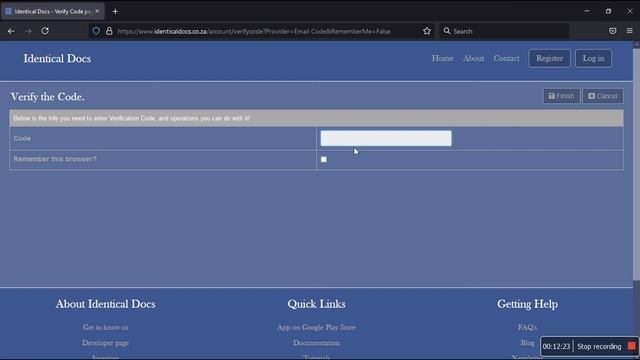Click the 'Getting Help' footer heading
The image size is (640, 360).
pos(527,304)
